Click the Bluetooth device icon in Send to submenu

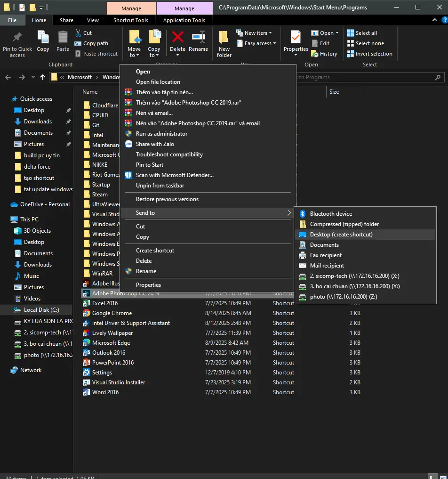pyautogui.click(x=302, y=213)
